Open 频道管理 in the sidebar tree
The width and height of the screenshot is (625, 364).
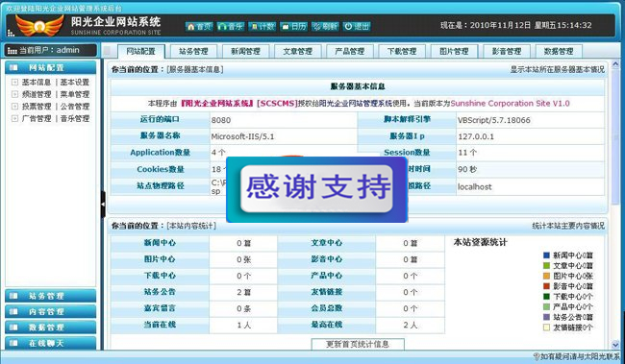point(37,94)
